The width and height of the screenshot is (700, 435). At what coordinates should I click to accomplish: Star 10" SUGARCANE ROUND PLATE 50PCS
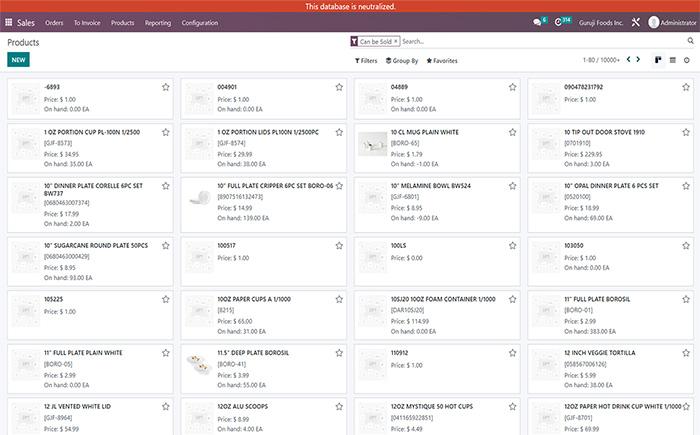coord(166,246)
